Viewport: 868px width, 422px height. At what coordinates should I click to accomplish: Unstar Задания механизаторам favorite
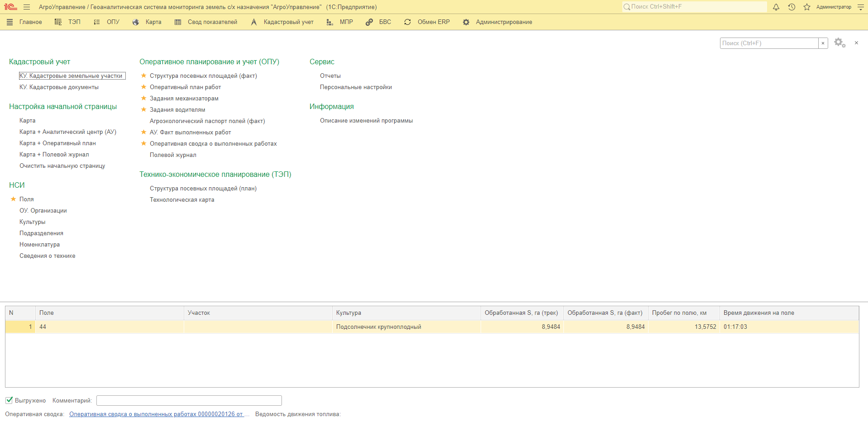[144, 98]
